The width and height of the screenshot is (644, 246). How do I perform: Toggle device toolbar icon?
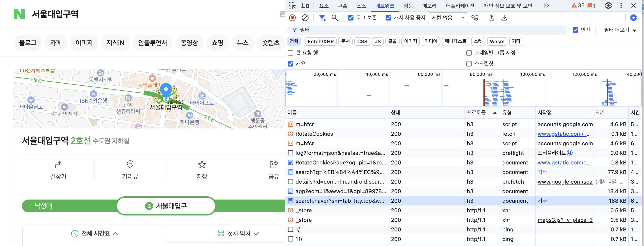coord(305,5)
